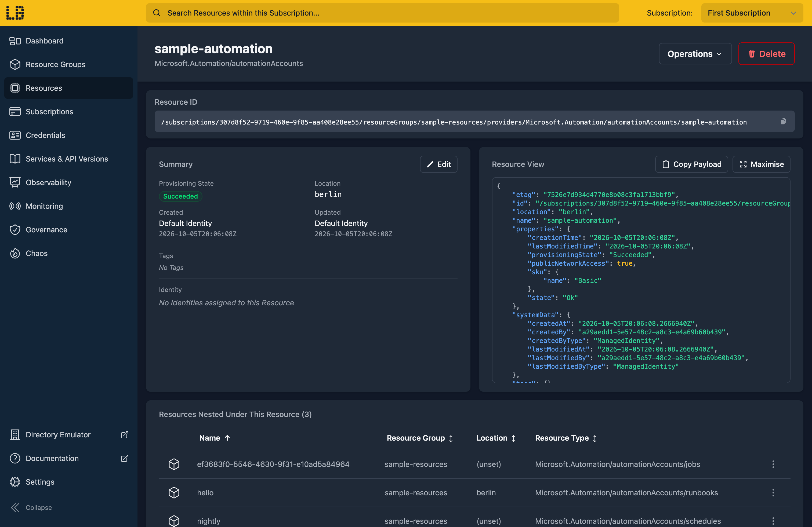Sort by Resource Type column

[566, 438]
